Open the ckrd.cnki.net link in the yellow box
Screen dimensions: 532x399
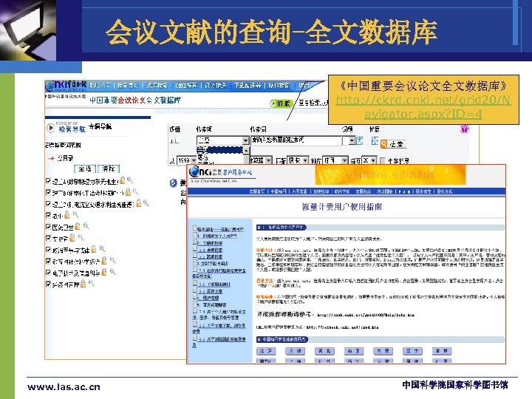pyautogui.click(x=423, y=107)
